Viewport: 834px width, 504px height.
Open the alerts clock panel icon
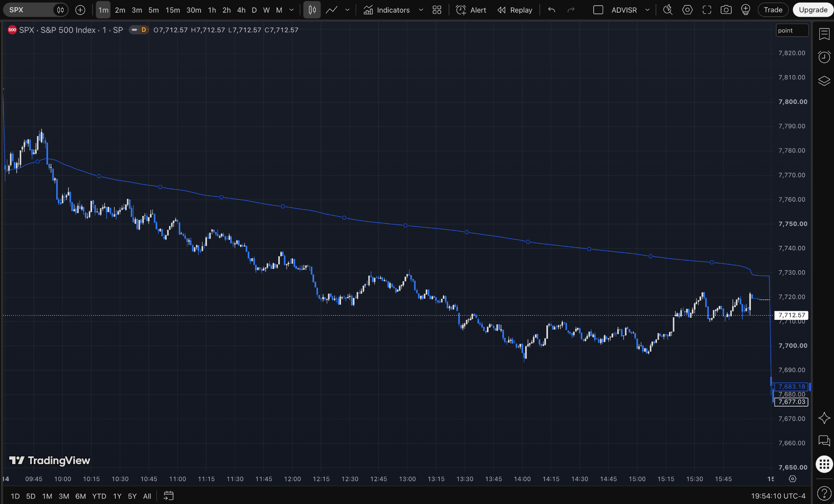pyautogui.click(x=824, y=57)
